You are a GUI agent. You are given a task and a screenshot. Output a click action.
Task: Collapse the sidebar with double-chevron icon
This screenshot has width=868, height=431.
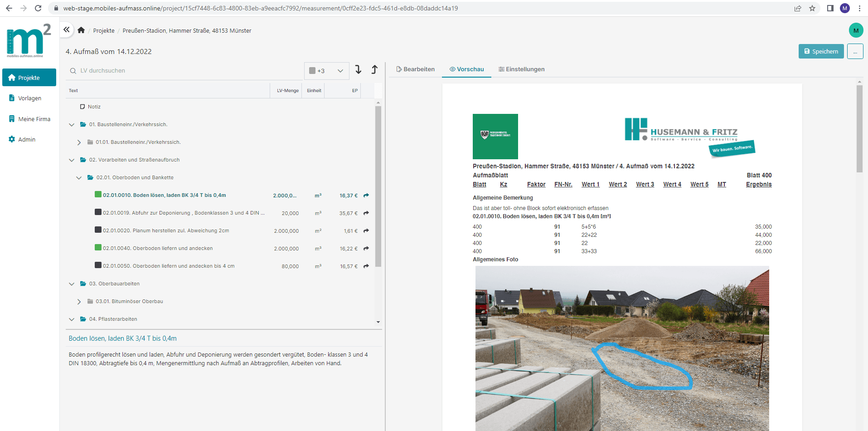pos(67,30)
